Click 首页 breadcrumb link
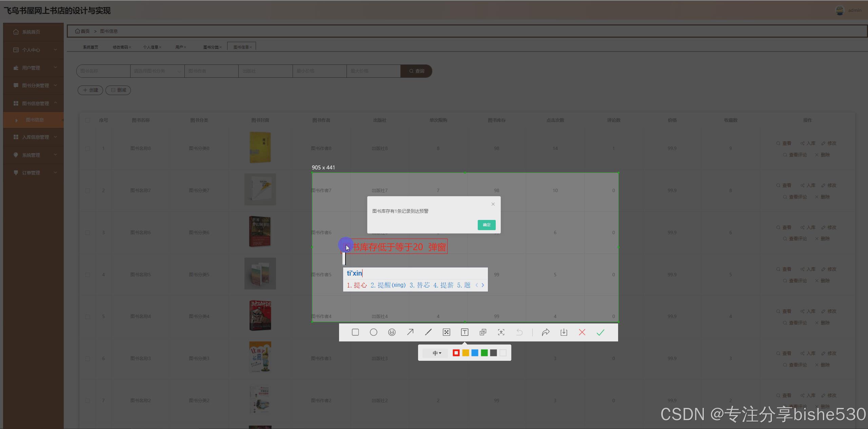This screenshot has height=429, width=868. (82, 31)
